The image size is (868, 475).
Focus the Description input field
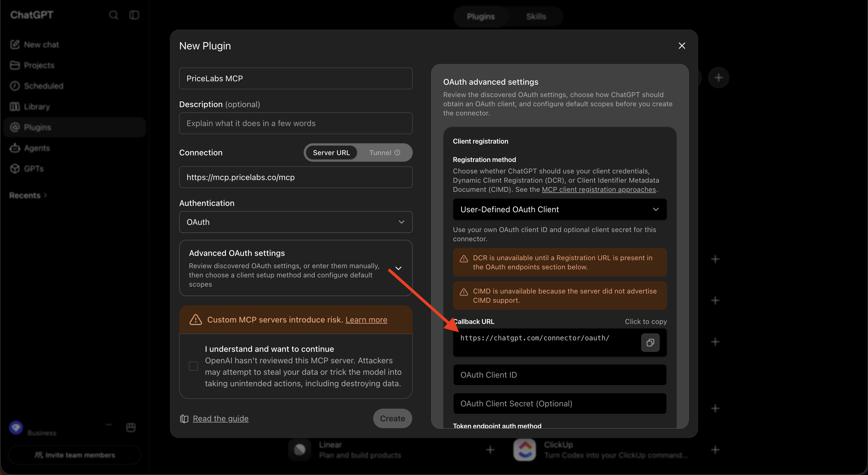coord(296,123)
